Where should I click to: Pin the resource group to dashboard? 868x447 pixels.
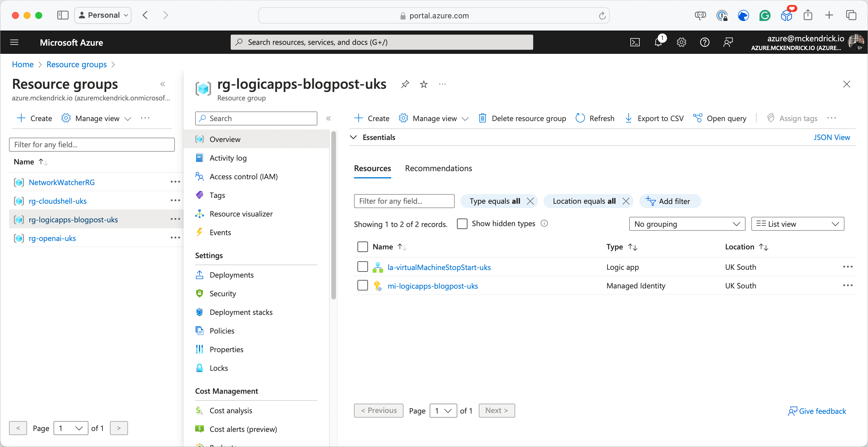pyautogui.click(x=405, y=84)
